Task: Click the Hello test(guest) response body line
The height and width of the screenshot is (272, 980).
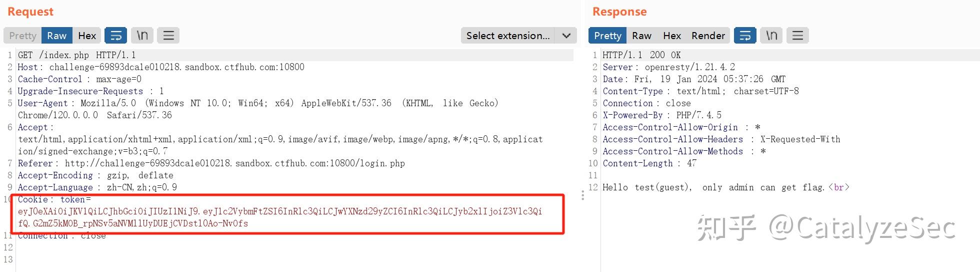Action: pos(725,187)
